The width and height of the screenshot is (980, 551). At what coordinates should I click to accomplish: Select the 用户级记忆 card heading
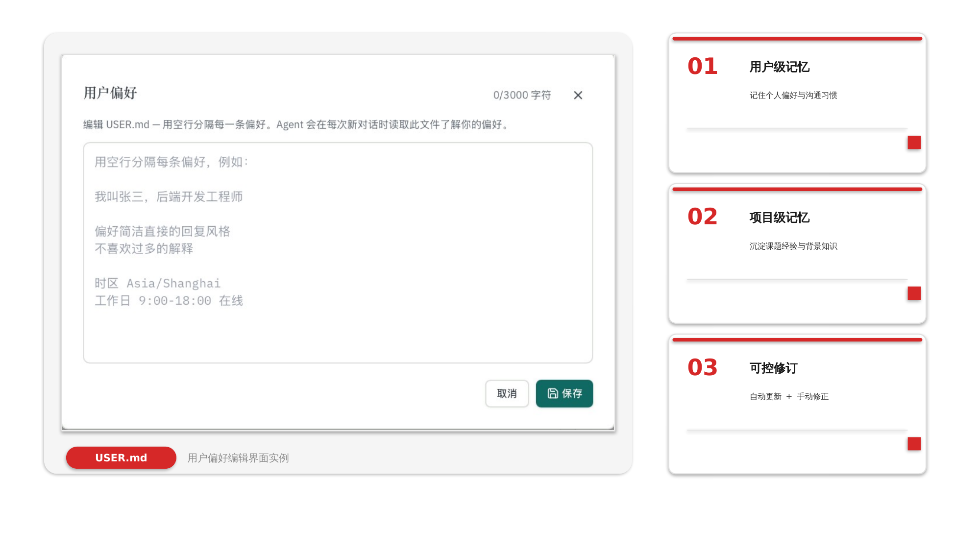tap(779, 67)
